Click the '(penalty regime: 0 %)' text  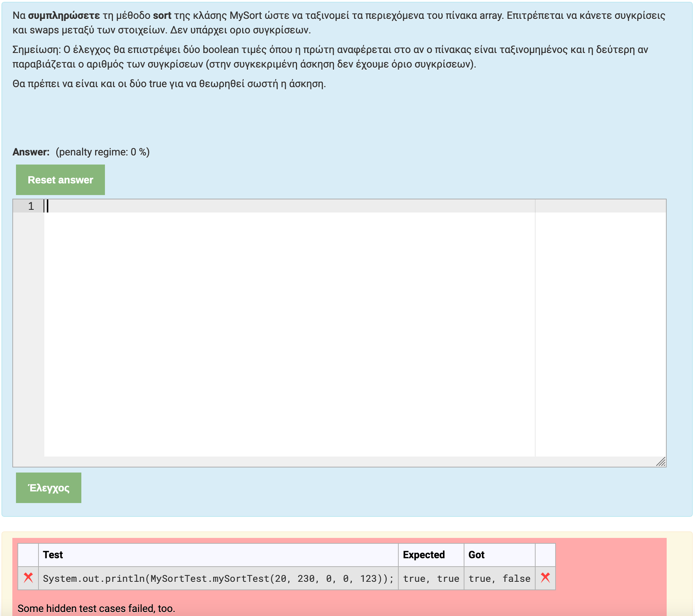[x=102, y=152]
